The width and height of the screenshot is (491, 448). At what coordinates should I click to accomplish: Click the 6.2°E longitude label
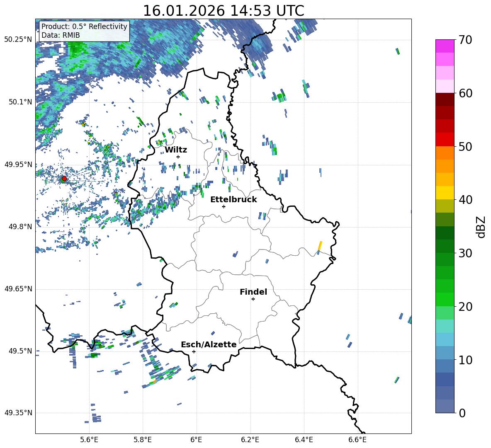pyautogui.click(x=250, y=440)
